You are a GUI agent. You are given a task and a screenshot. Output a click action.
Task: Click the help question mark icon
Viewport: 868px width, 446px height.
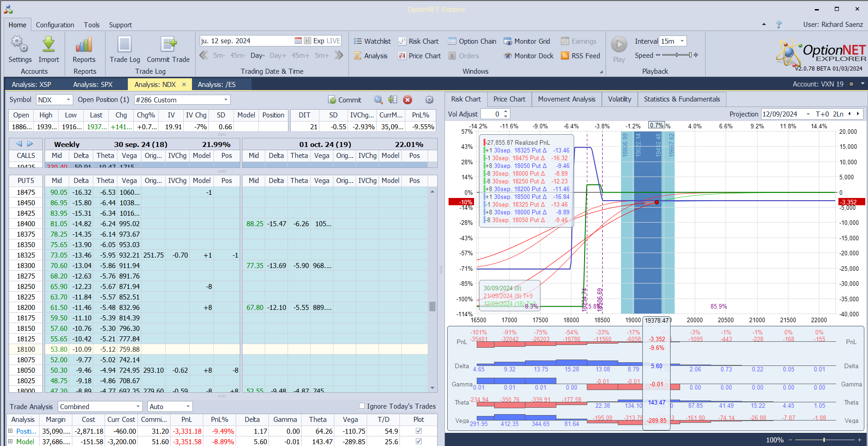tap(779, 25)
